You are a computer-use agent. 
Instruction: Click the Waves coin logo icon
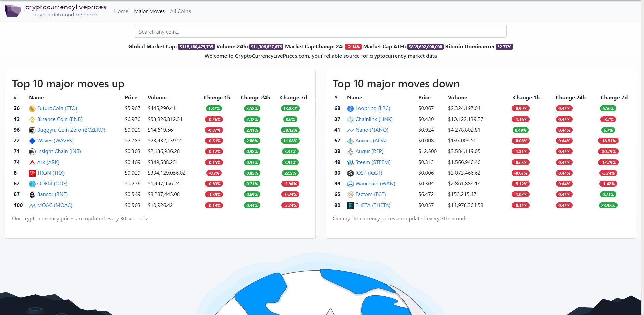click(x=32, y=141)
